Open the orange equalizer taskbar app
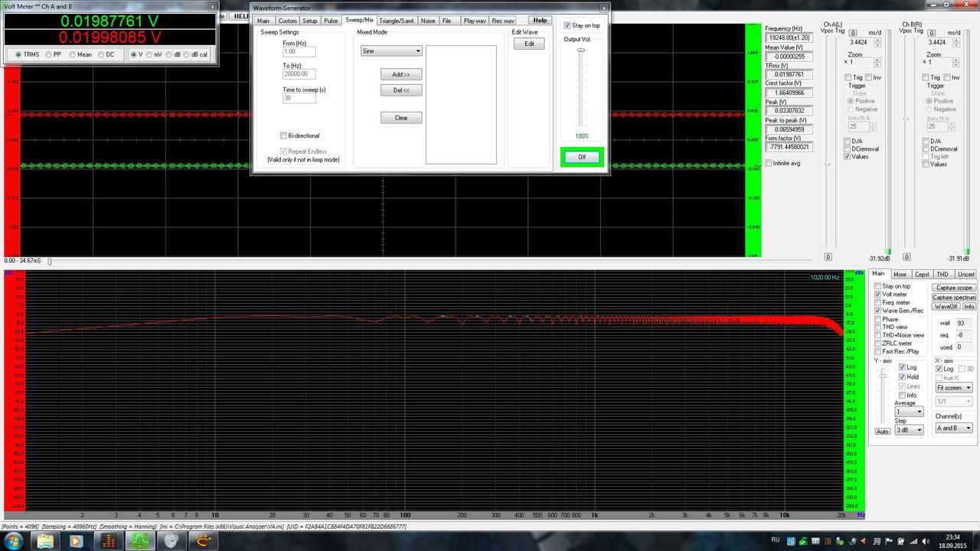The image size is (980, 551). tap(109, 541)
